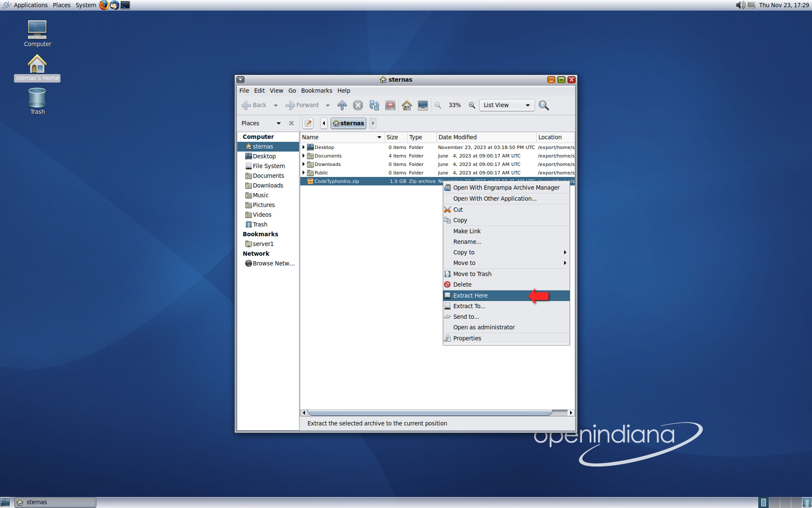Choose Delete in the context menu

click(506, 284)
